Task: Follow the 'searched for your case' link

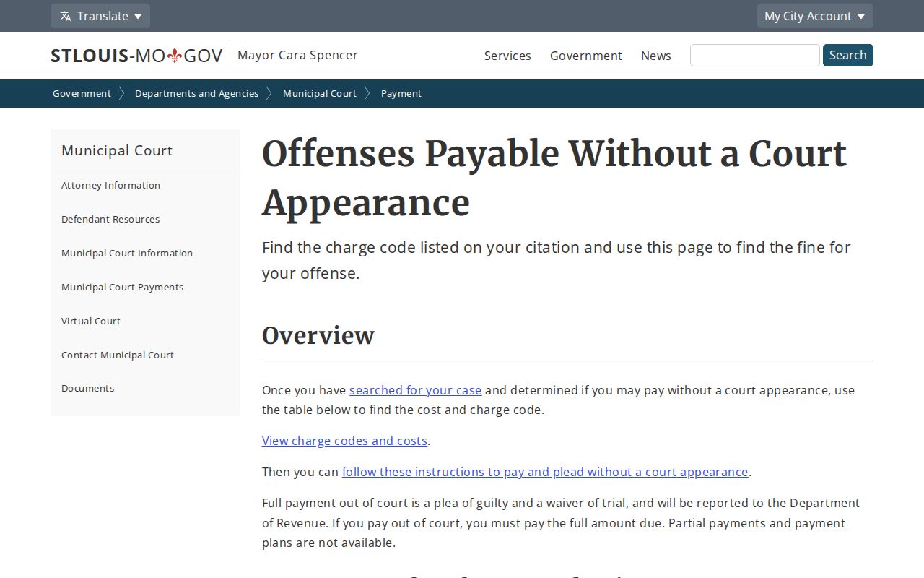Action: pos(415,390)
